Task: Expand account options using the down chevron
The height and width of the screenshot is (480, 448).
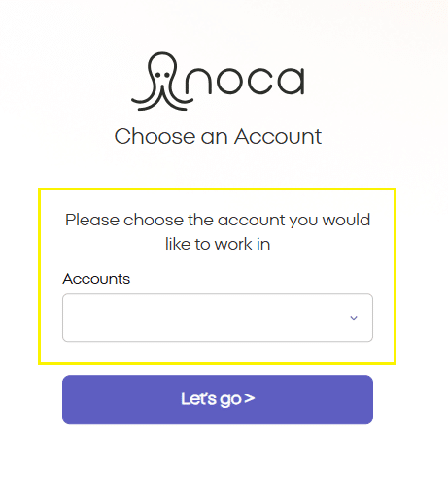Action: (354, 318)
